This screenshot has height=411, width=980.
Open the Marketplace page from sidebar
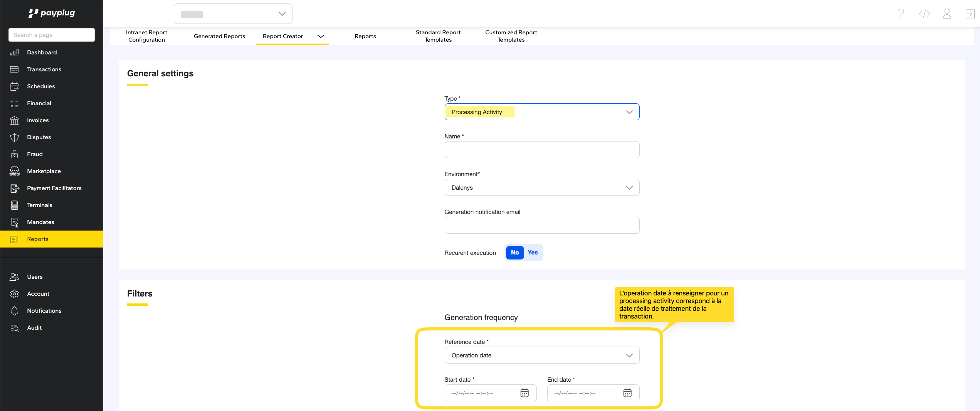click(x=44, y=171)
